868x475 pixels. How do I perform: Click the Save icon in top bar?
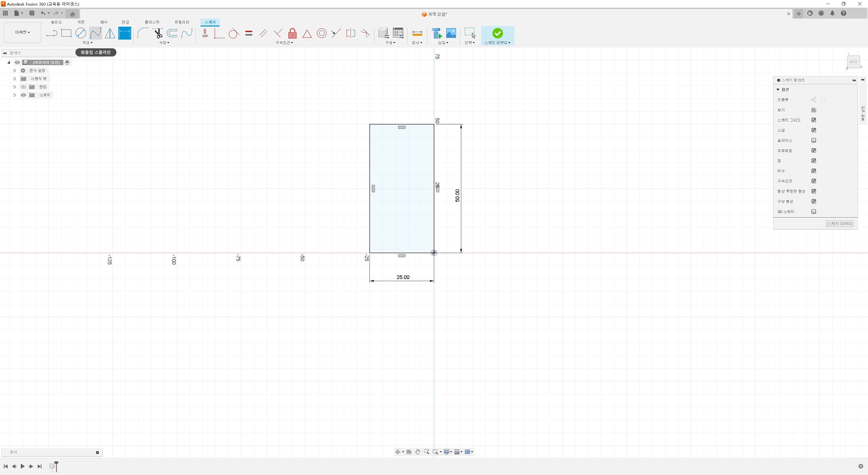coord(32,13)
